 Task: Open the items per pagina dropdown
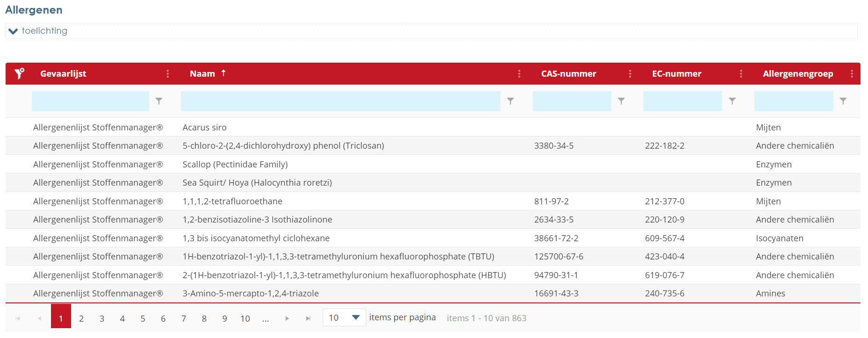(355, 318)
